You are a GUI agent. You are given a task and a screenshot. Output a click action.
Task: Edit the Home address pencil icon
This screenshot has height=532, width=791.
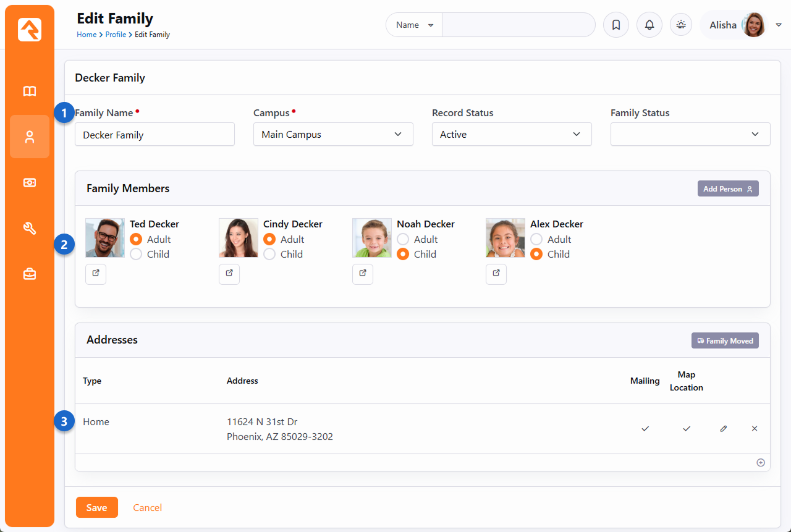click(723, 428)
